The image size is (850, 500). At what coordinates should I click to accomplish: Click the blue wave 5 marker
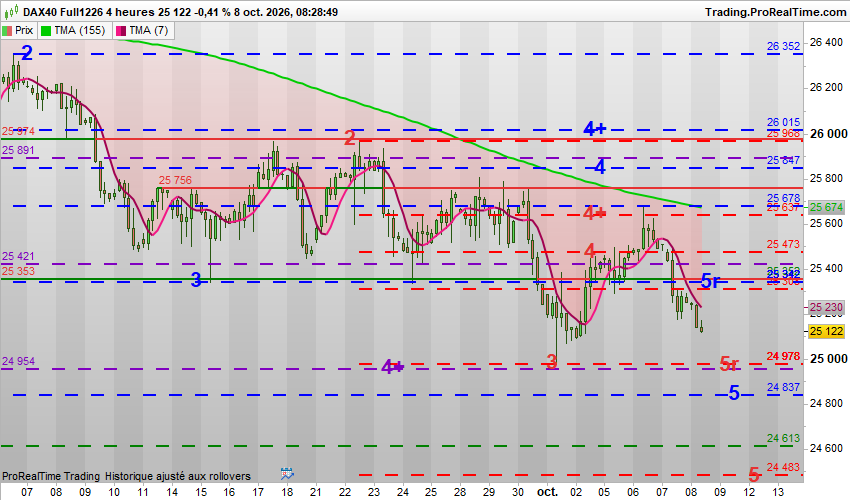734,393
